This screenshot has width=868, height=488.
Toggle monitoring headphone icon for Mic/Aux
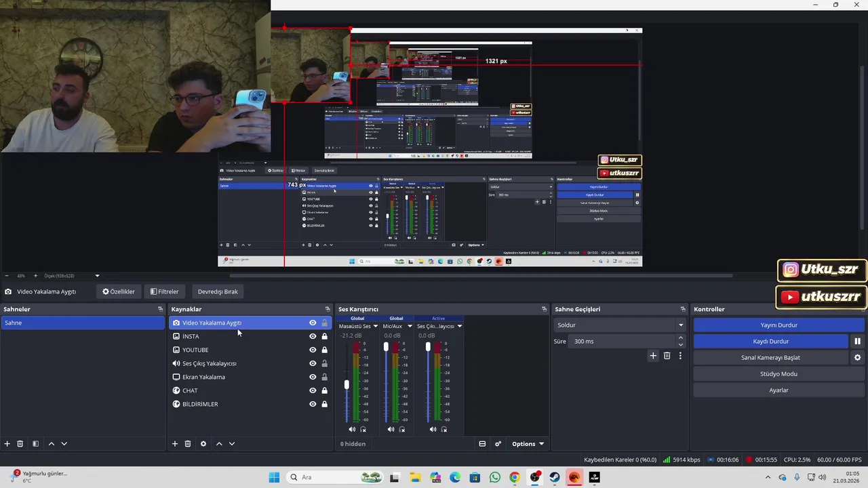pyautogui.click(x=402, y=429)
